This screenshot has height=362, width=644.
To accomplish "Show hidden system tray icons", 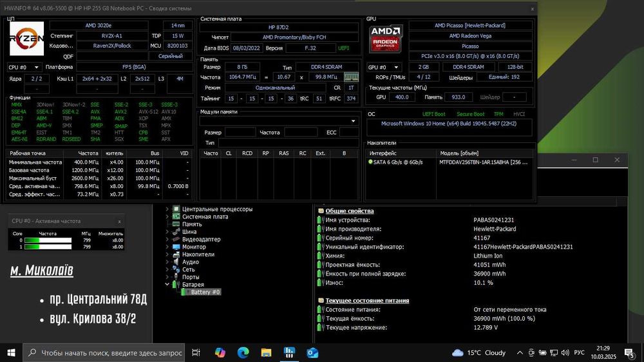I will coord(520,352).
